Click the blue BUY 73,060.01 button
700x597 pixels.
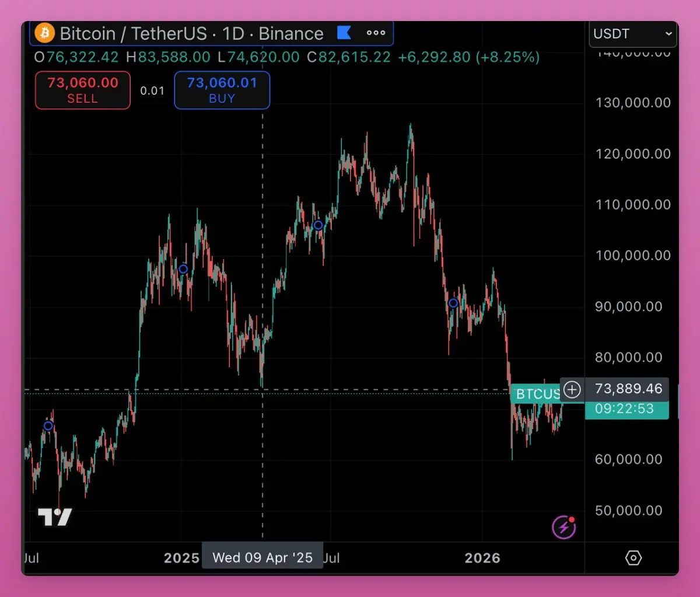222,90
